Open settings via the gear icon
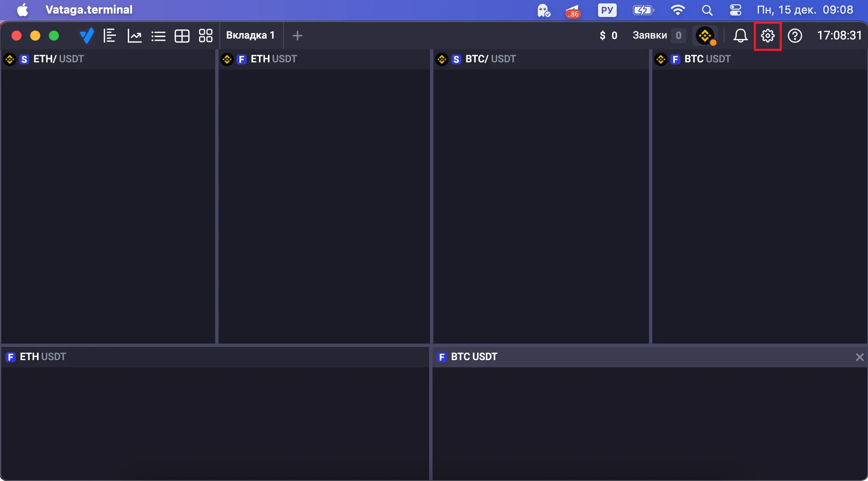 pyautogui.click(x=767, y=36)
